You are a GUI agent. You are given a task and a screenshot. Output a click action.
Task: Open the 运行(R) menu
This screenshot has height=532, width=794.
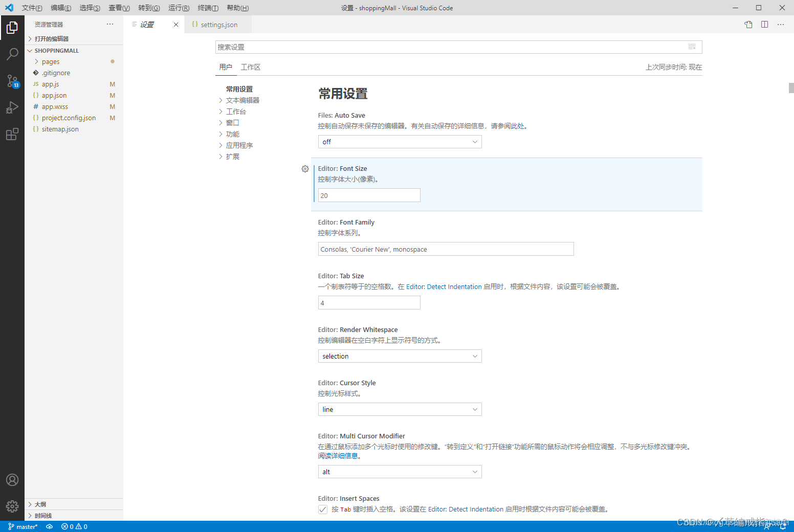[179, 8]
